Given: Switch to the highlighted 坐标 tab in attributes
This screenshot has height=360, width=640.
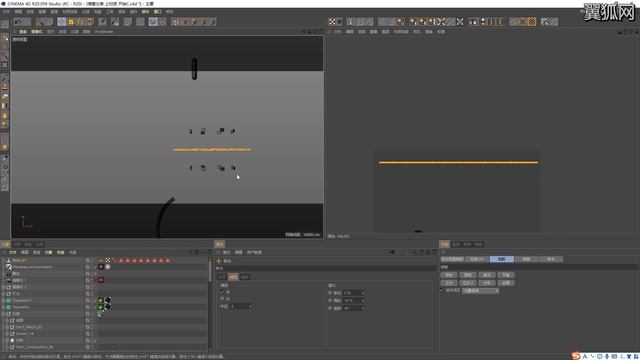Looking at the screenshot, I should (x=233, y=277).
